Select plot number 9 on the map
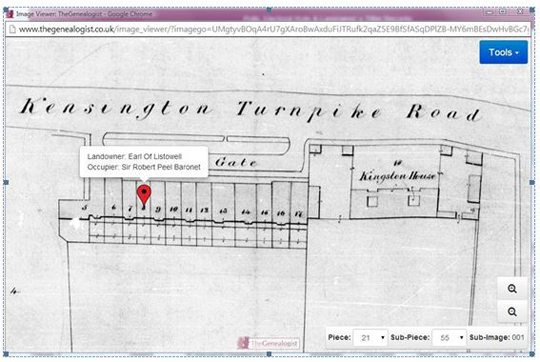This screenshot has height=362, width=540. 158,210
